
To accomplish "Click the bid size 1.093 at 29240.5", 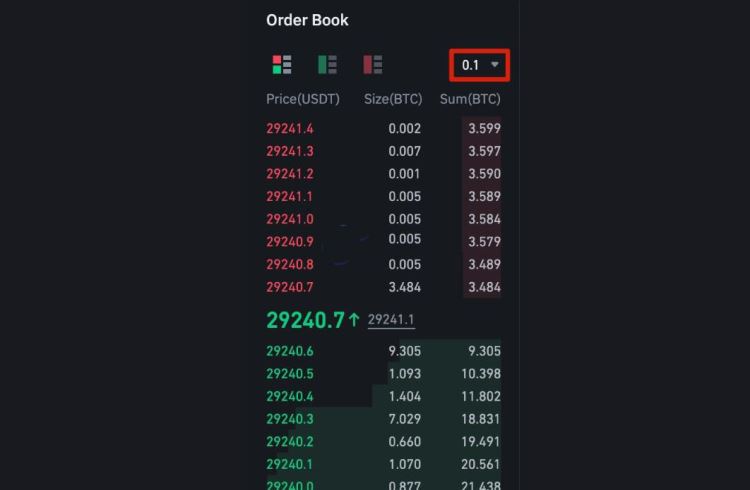I will [404, 374].
